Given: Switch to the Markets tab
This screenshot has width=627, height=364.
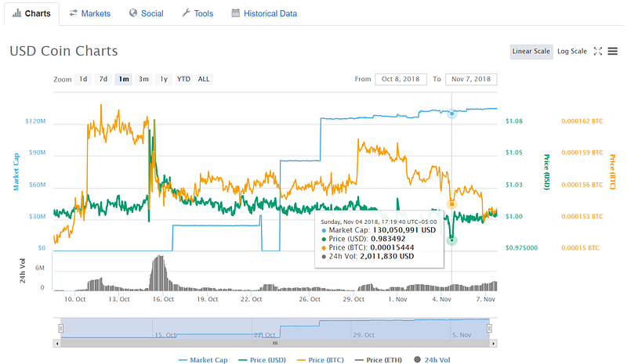Looking at the screenshot, I should tap(90, 13).
